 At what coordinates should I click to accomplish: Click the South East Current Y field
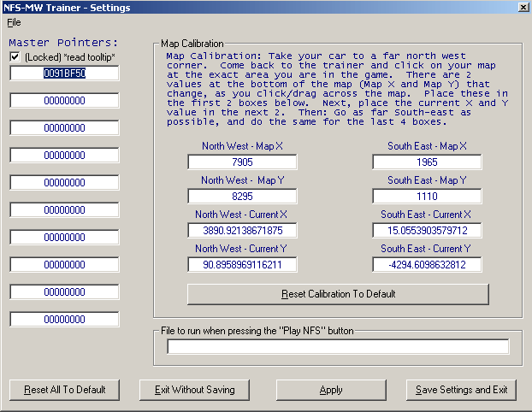click(427, 264)
